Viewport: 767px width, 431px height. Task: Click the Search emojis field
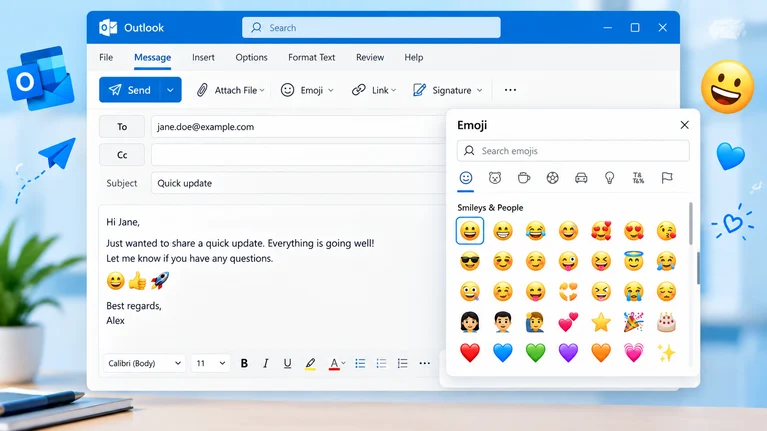(x=573, y=151)
